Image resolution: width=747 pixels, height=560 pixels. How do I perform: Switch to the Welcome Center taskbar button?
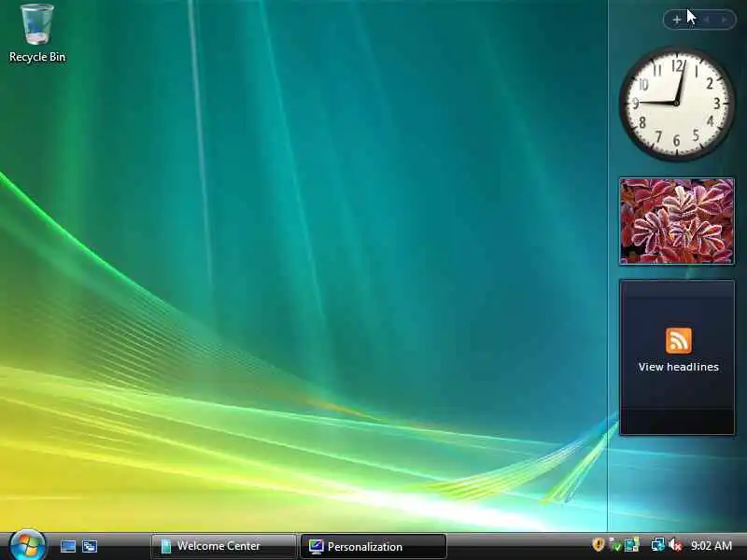223,546
